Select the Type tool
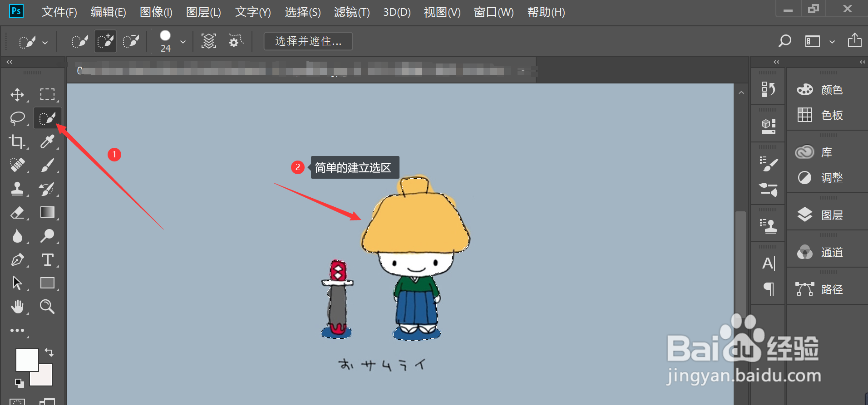 pos(47,260)
